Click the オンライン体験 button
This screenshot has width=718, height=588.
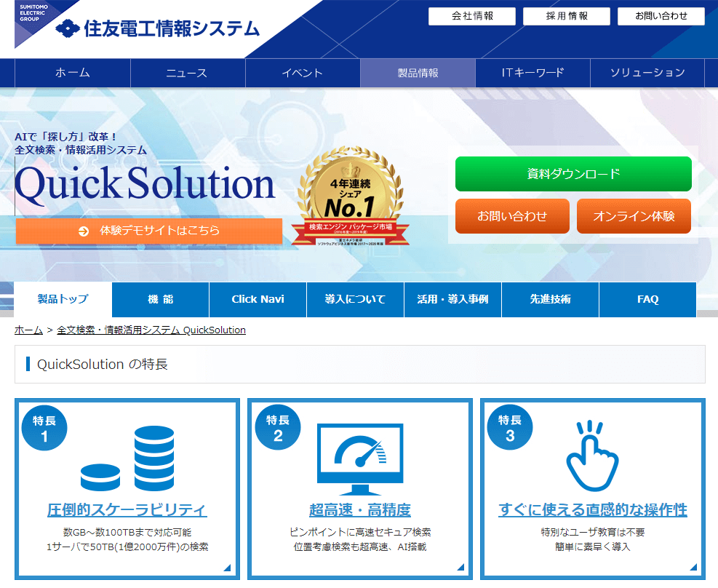pyautogui.click(x=634, y=216)
